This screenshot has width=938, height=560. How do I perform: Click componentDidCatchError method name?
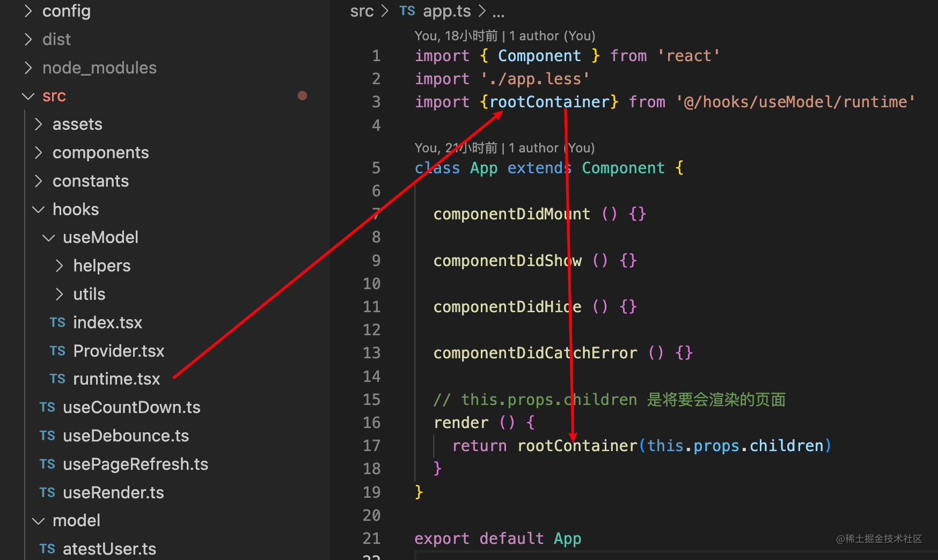coord(536,353)
